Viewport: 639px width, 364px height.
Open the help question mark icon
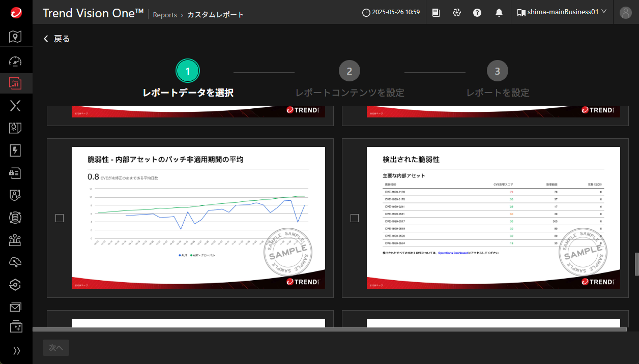(x=477, y=13)
